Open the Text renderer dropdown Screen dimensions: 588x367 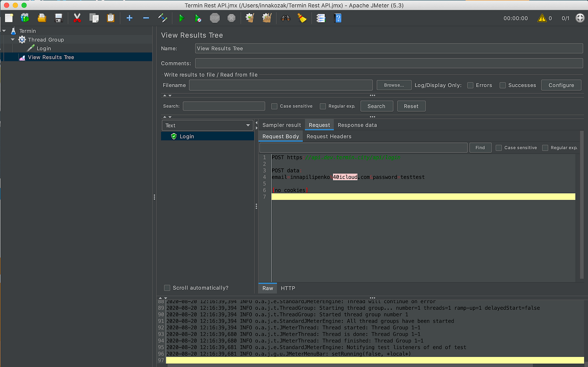207,125
